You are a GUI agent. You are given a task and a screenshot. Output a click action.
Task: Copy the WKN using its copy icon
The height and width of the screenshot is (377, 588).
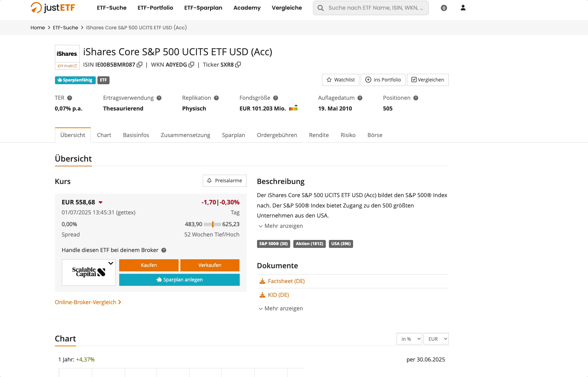(191, 65)
